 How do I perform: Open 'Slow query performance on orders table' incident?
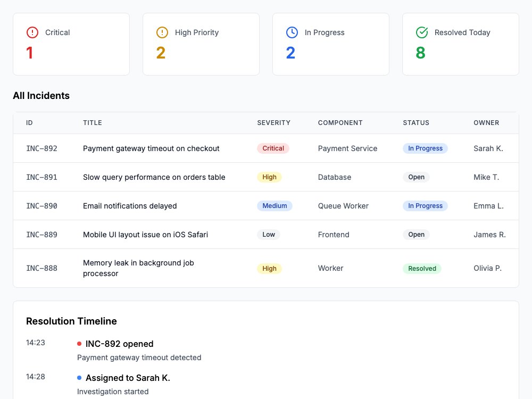click(x=154, y=177)
